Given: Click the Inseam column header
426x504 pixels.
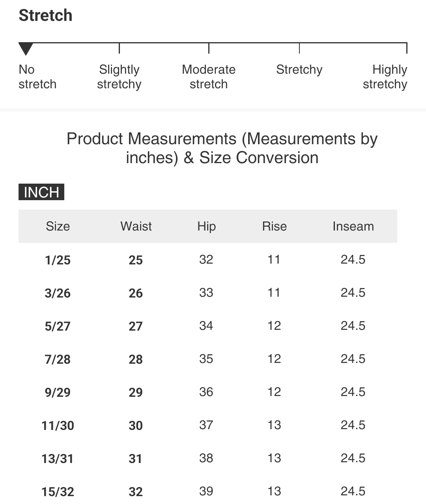Looking at the screenshot, I should tap(353, 226).
